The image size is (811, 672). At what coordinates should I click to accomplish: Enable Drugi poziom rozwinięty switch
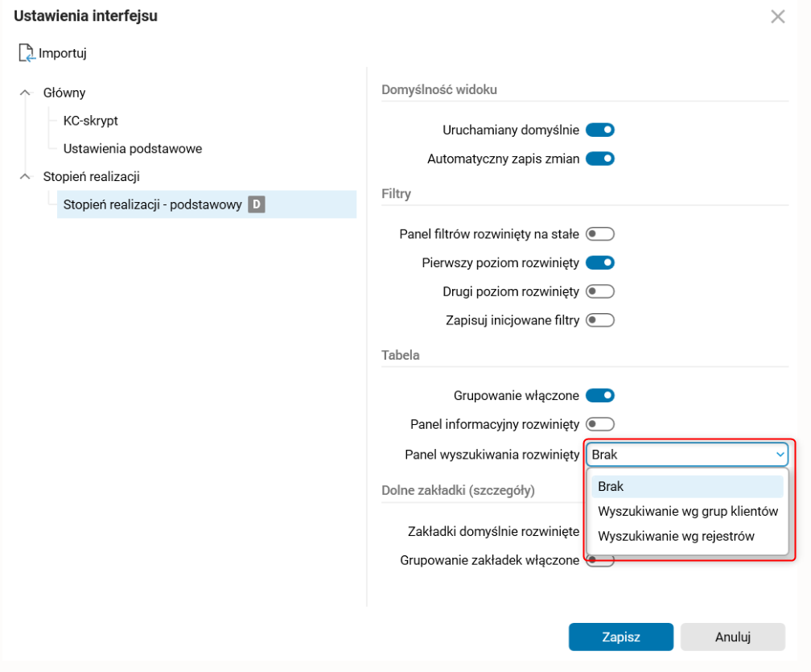[x=600, y=291]
